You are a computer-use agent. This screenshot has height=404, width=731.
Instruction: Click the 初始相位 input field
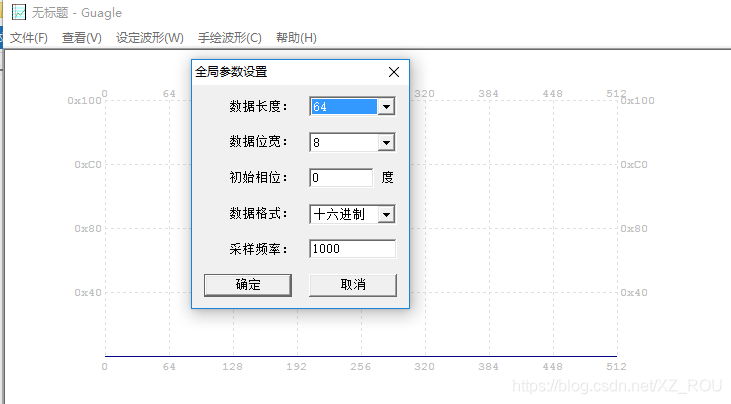tap(341, 178)
